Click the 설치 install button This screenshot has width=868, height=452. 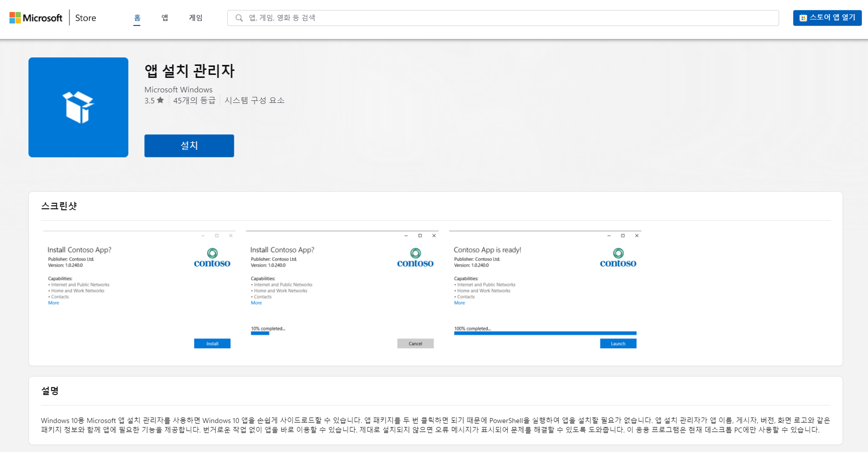pos(189,146)
